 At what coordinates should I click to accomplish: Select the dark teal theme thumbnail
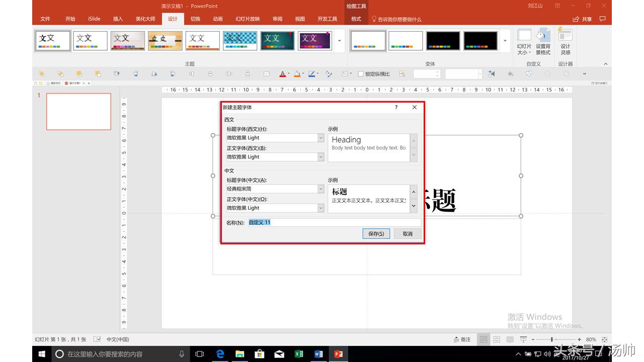pos(278,41)
